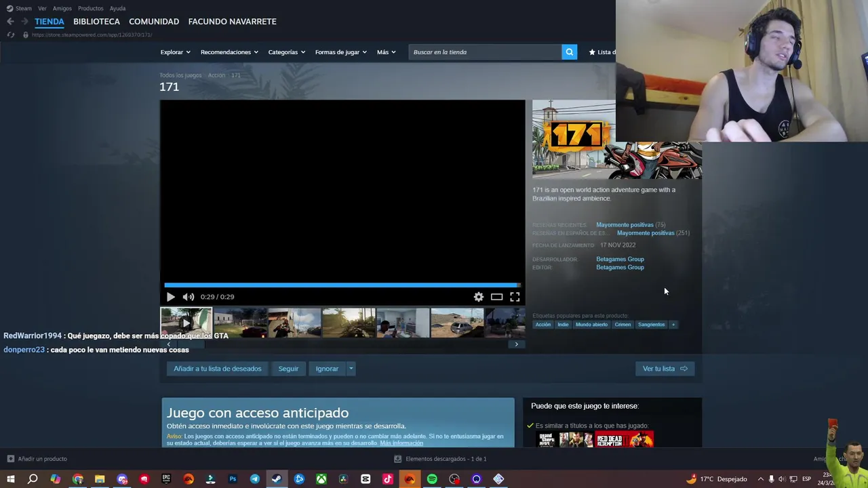The image size is (868, 488).
Task: Open the developer Betagames Group link
Action: point(620,259)
